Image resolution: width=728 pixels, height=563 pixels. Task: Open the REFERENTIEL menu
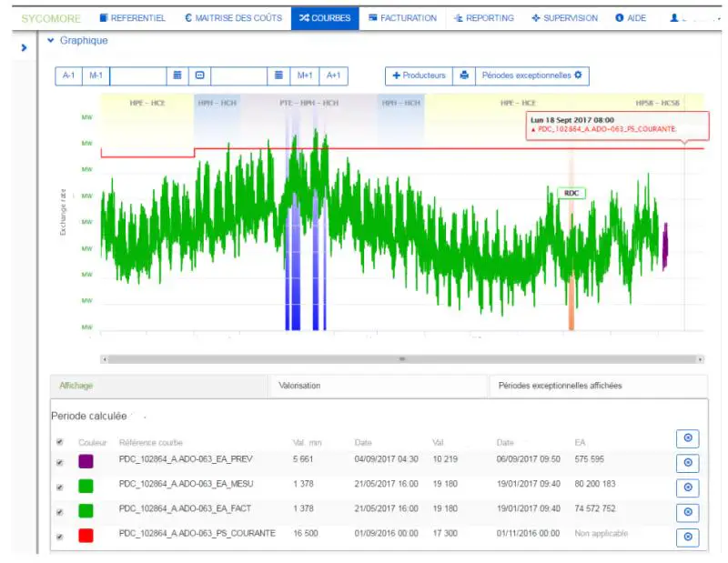[x=133, y=18]
